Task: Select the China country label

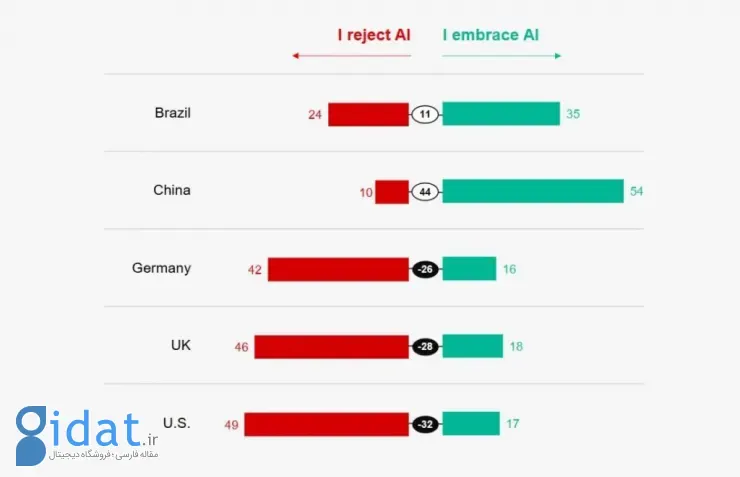Action: coord(171,190)
